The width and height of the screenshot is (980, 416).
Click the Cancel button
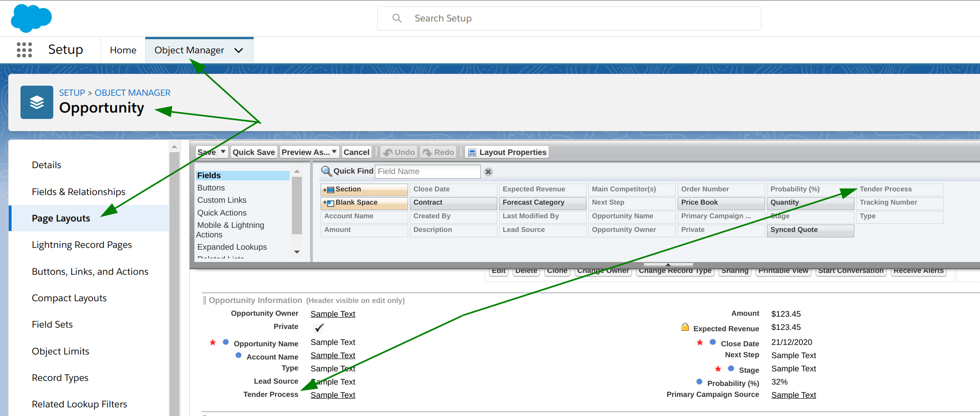click(356, 152)
